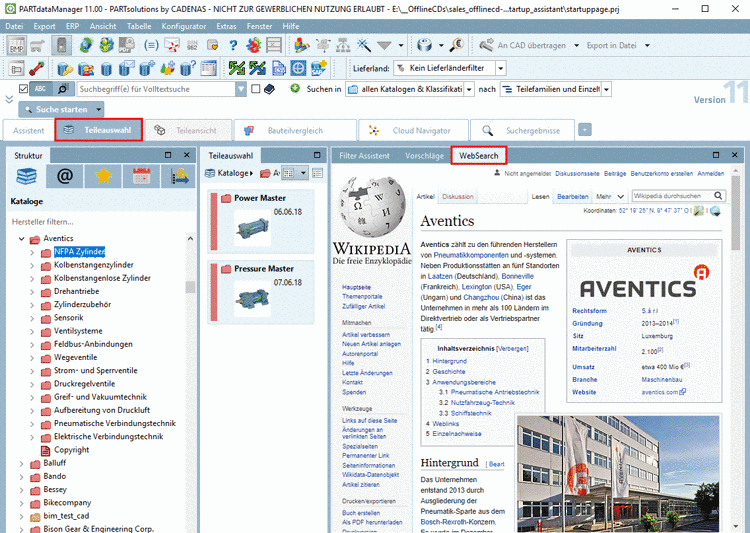
Task: Collapse the Aventics tree node
Action: (20, 239)
